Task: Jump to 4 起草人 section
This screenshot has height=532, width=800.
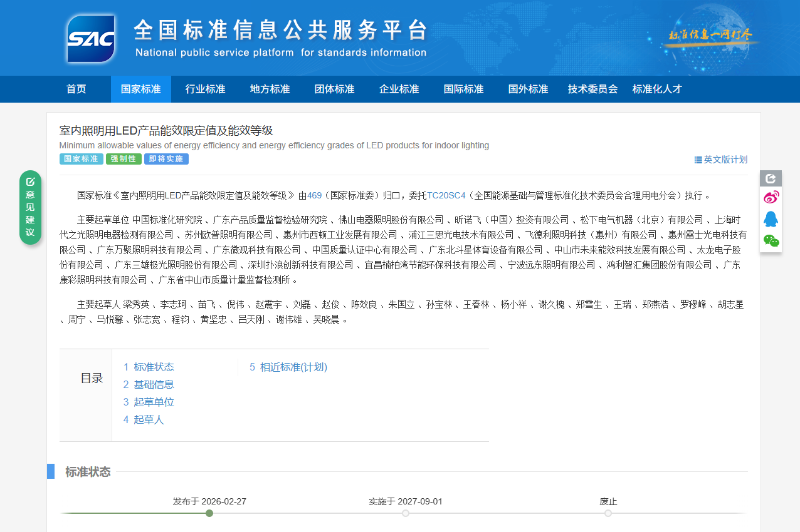Action: 143,420
